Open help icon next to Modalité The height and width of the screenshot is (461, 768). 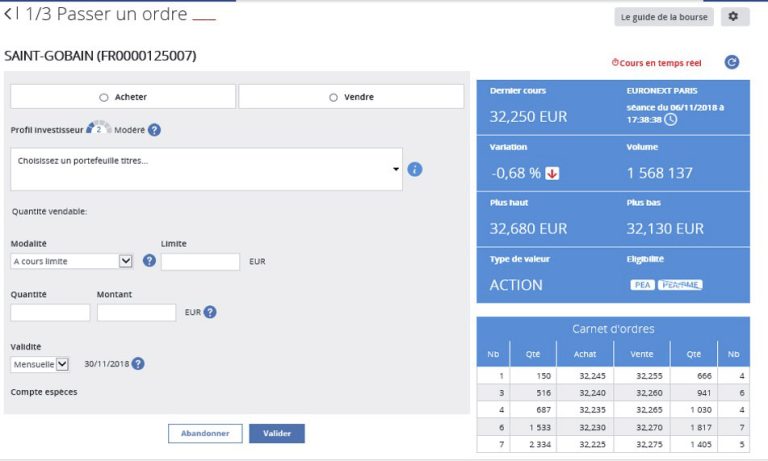149,261
